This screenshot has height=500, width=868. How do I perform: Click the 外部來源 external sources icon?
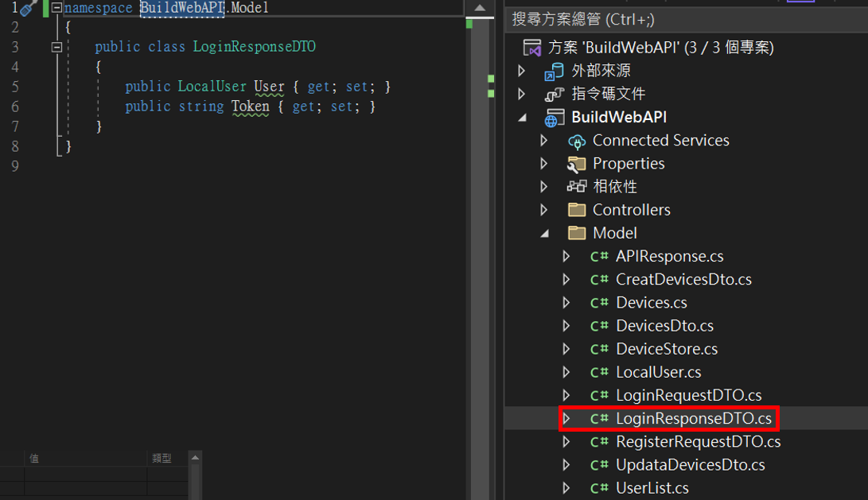[554, 71]
